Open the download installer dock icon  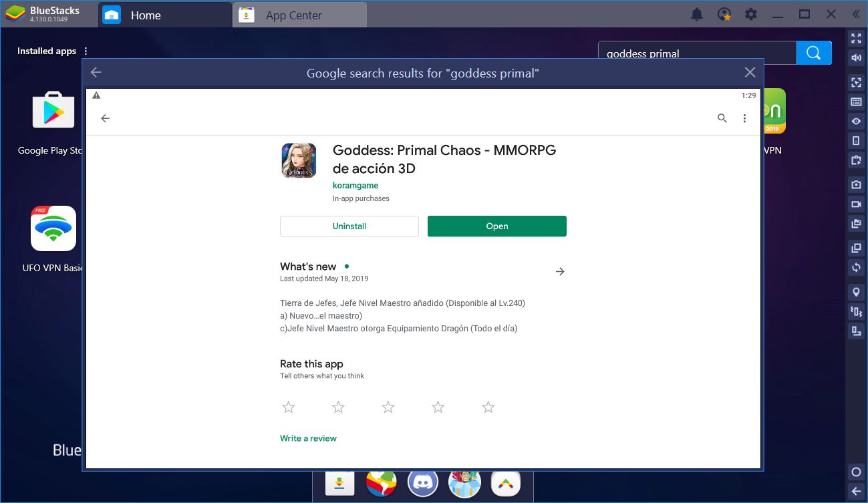(339, 483)
